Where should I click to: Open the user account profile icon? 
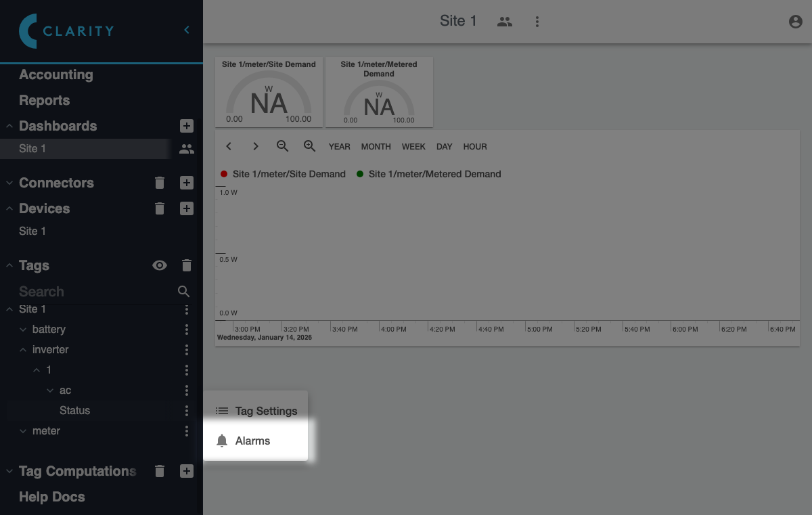click(x=796, y=22)
